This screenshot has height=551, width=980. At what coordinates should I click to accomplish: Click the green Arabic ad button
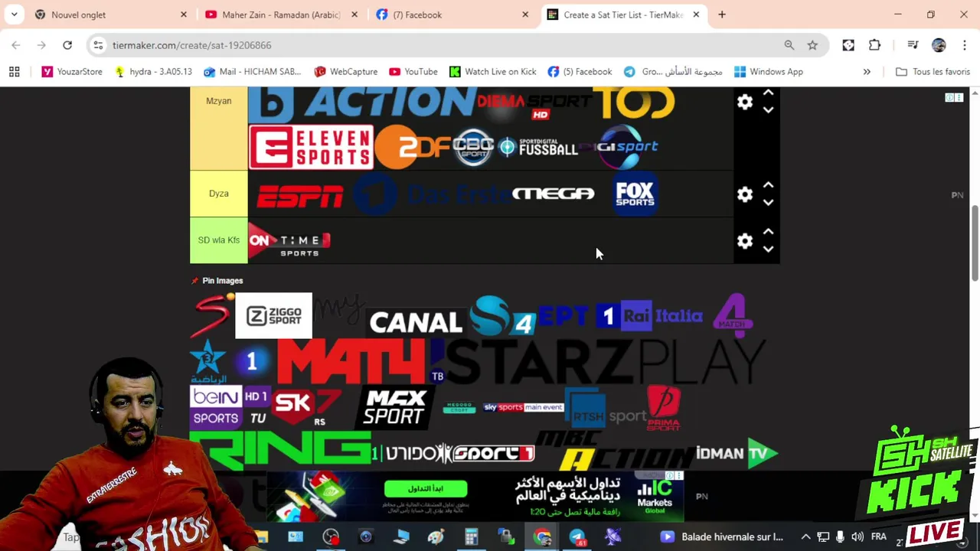[426, 488]
